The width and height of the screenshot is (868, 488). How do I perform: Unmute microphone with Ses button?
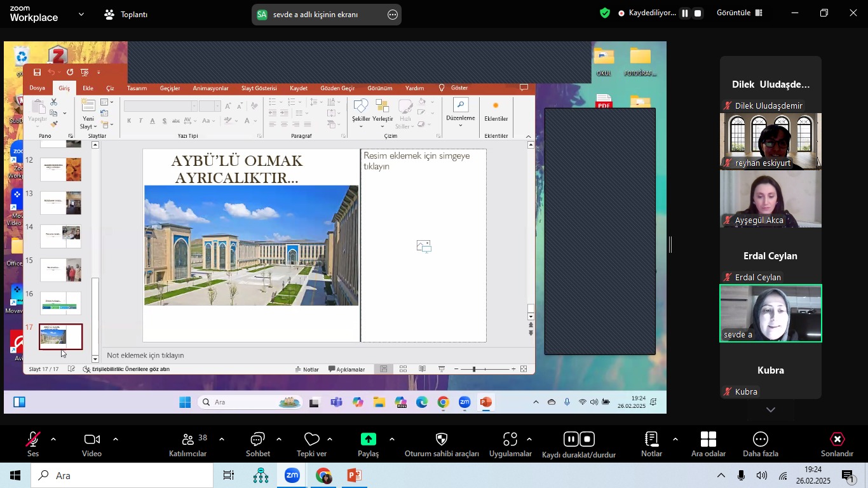pyautogui.click(x=32, y=445)
